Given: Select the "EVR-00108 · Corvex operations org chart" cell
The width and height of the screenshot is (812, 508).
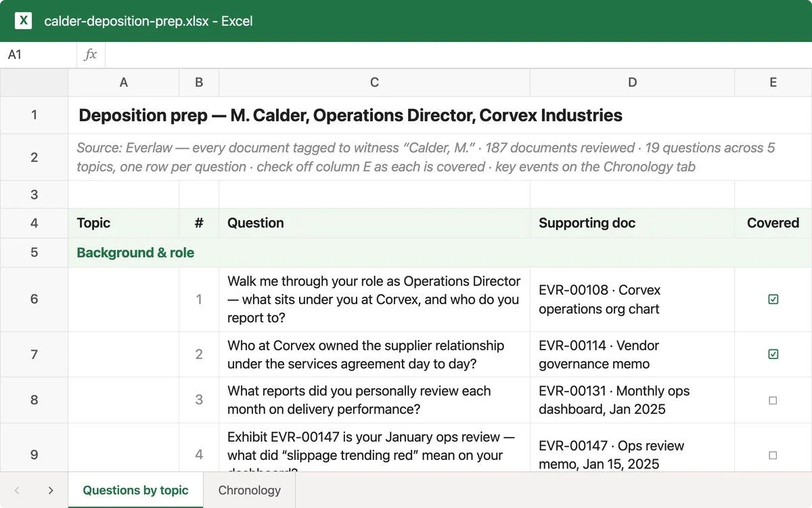Looking at the screenshot, I should click(x=632, y=299).
